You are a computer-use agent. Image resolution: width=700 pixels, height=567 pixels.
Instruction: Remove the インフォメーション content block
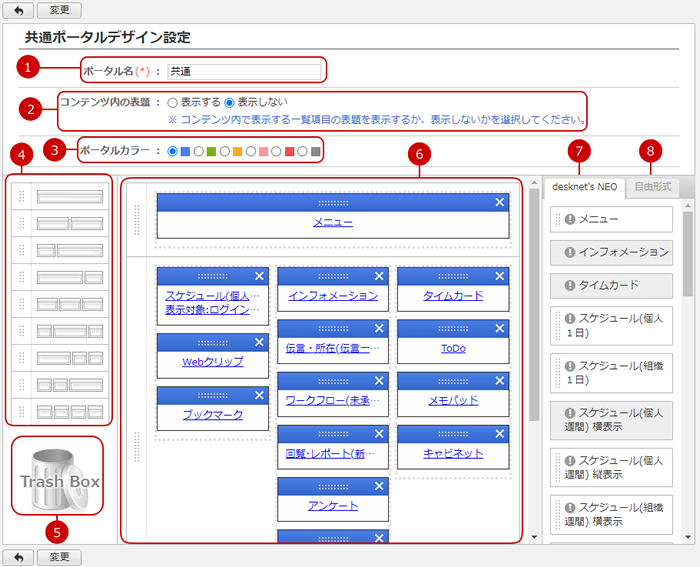(379, 276)
